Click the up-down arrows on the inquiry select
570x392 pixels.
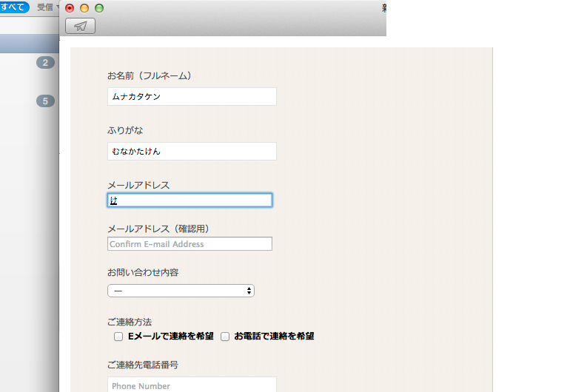(249, 291)
